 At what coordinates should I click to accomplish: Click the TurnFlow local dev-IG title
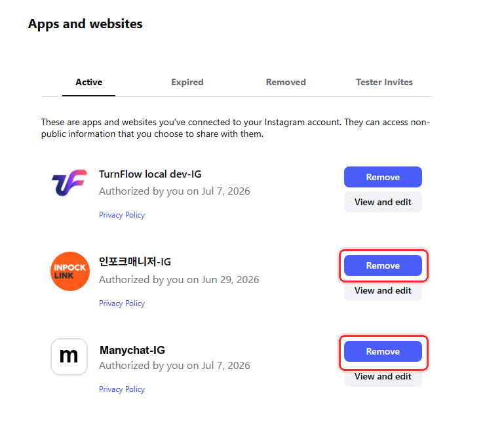(x=150, y=174)
